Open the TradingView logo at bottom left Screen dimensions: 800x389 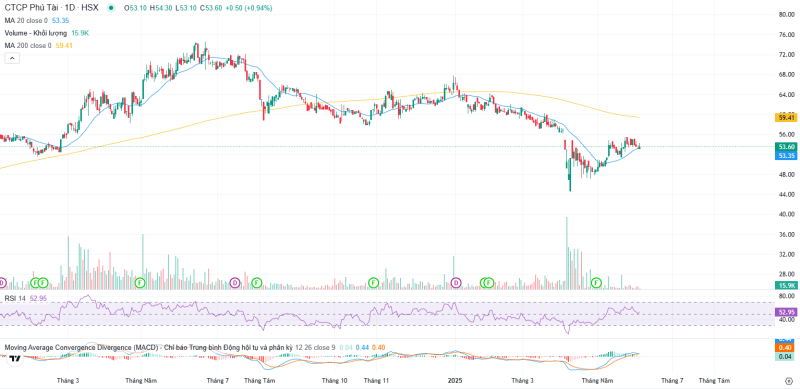point(15,358)
